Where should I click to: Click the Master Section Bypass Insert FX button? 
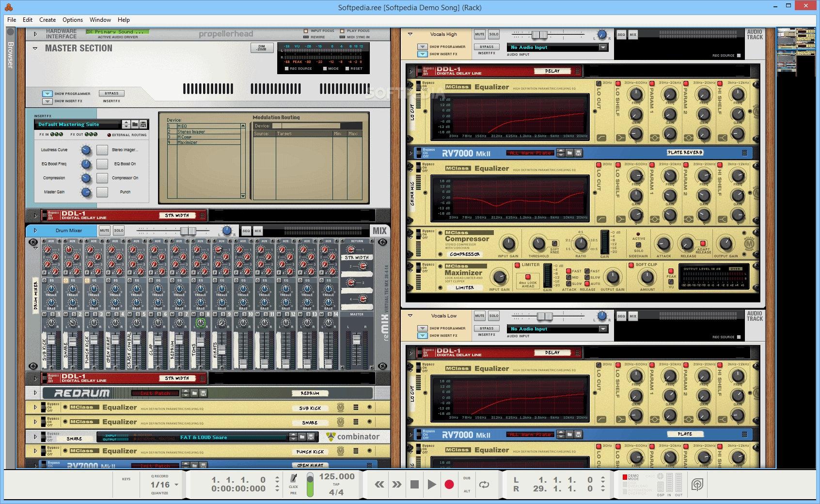pos(111,94)
